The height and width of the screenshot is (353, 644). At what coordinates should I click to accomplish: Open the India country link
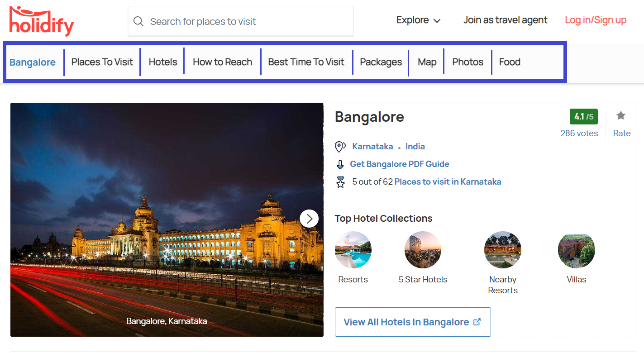[415, 146]
